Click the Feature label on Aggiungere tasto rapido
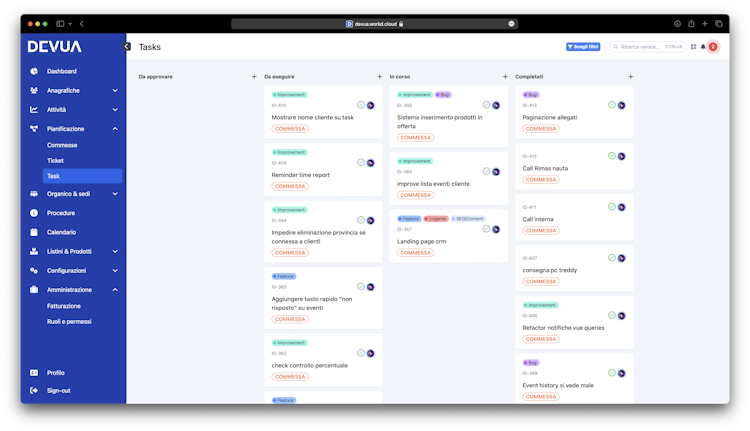750x431 pixels. point(284,276)
